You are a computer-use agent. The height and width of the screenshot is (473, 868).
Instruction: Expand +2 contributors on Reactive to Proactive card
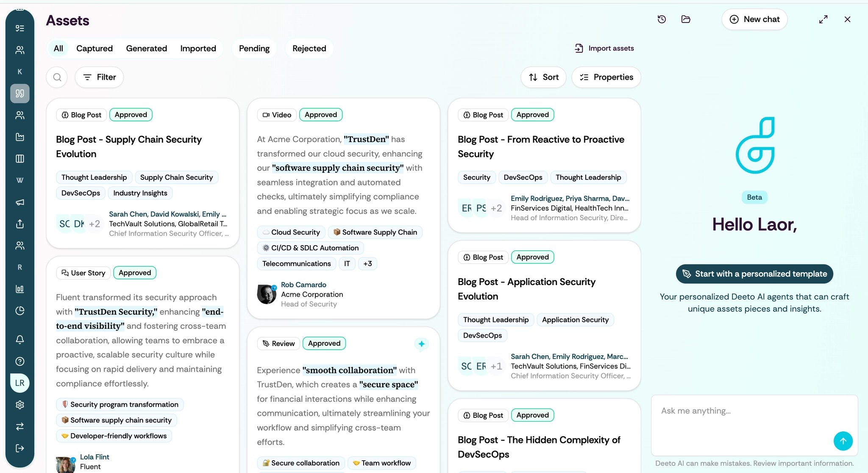[496, 208]
